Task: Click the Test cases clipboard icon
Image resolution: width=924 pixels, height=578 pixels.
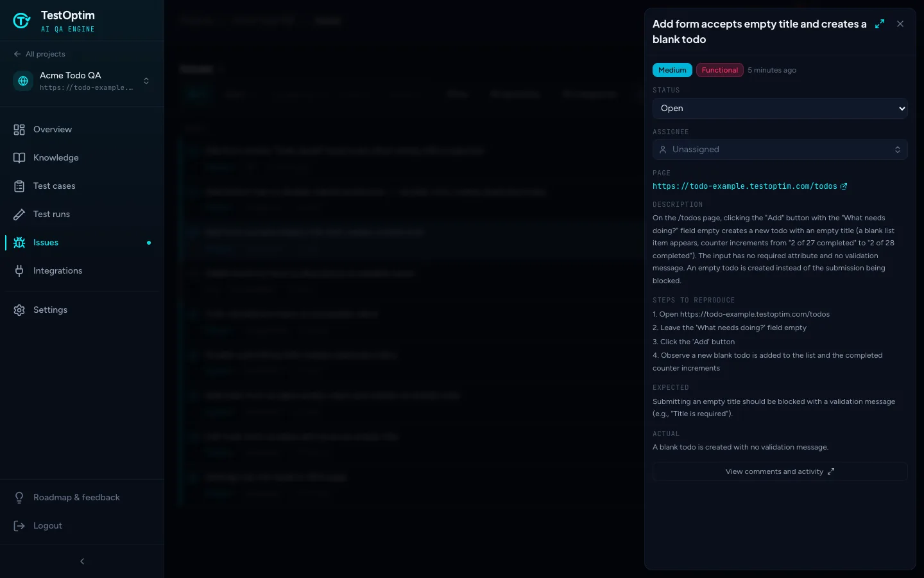Action: coord(19,186)
